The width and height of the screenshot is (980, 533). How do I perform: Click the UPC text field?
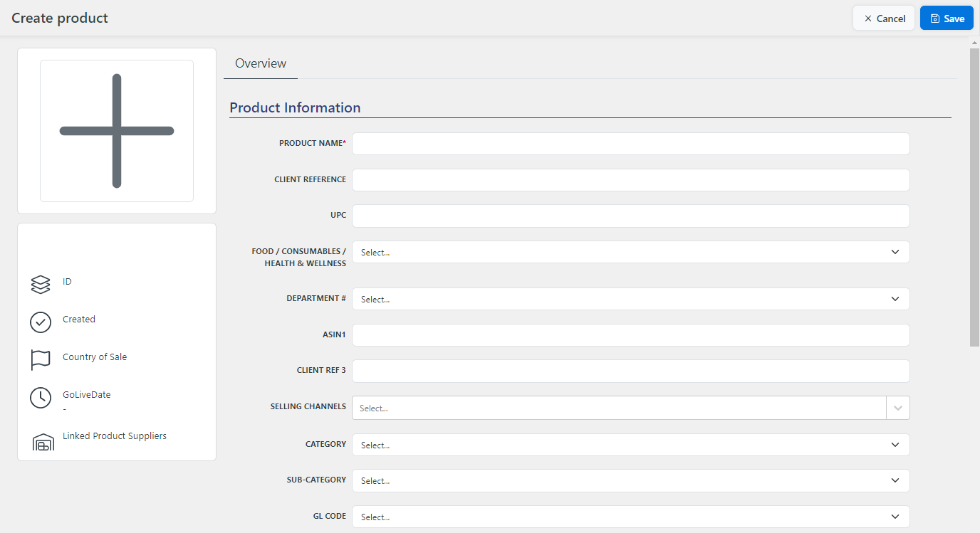(631, 216)
